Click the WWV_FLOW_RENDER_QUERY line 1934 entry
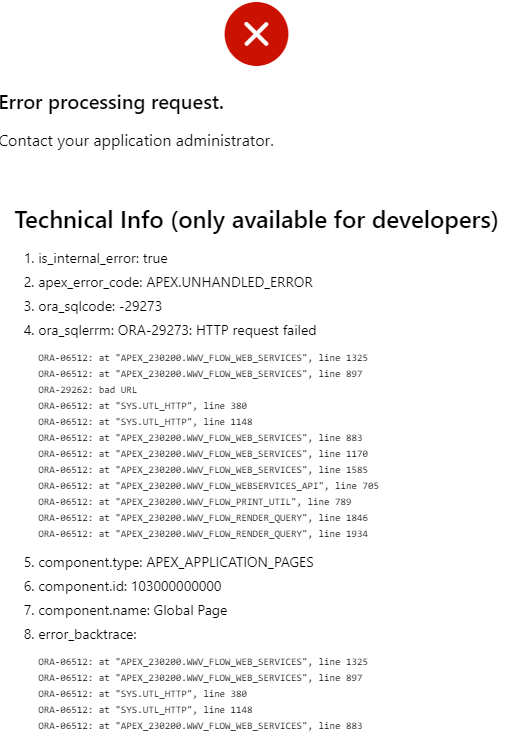 coord(203,534)
